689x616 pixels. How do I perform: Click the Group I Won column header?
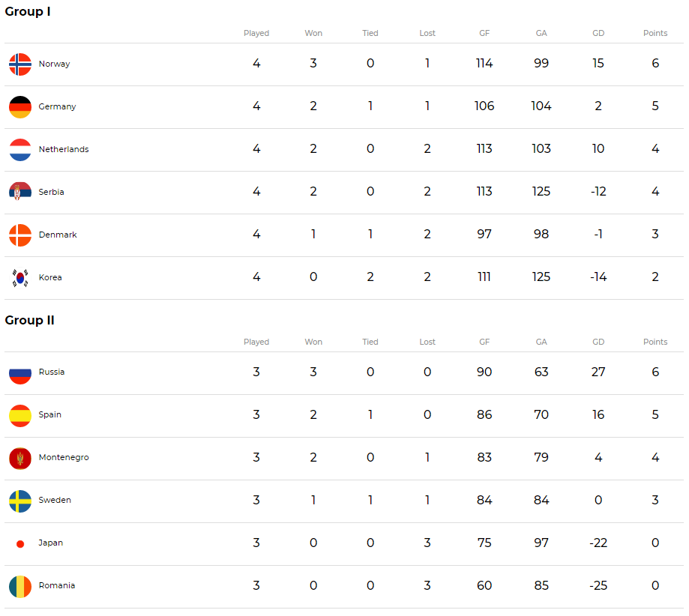[313, 33]
